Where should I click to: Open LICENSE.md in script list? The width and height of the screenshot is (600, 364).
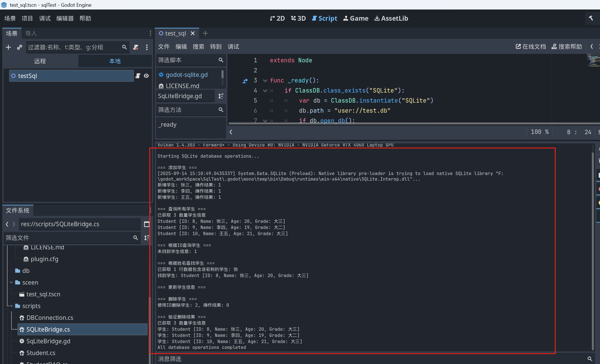pos(182,86)
